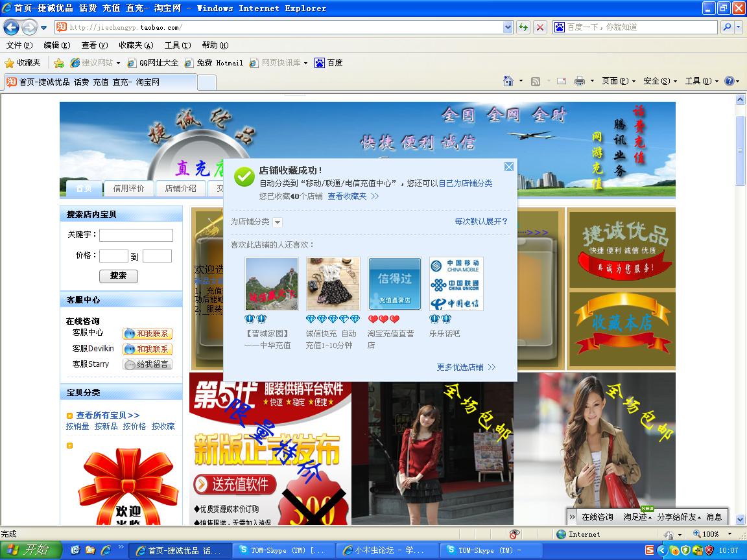The width and height of the screenshot is (747, 560).
Task: Open the Favorites star button
Action: (x=23, y=63)
